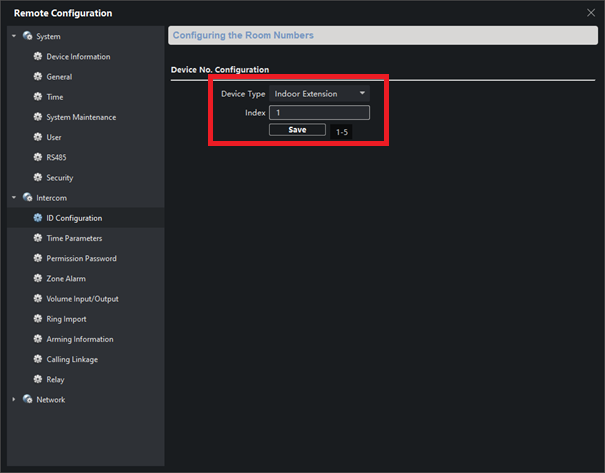Viewport: 605px width, 473px height.
Task: Click the gear icon beside Zone Alarm
Action: pyautogui.click(x=38, y=279)
